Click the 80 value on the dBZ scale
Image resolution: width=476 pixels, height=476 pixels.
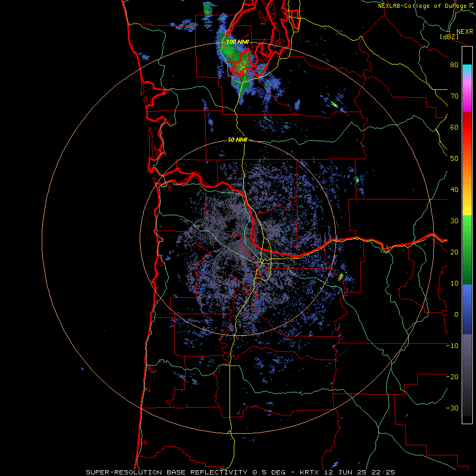454,65
